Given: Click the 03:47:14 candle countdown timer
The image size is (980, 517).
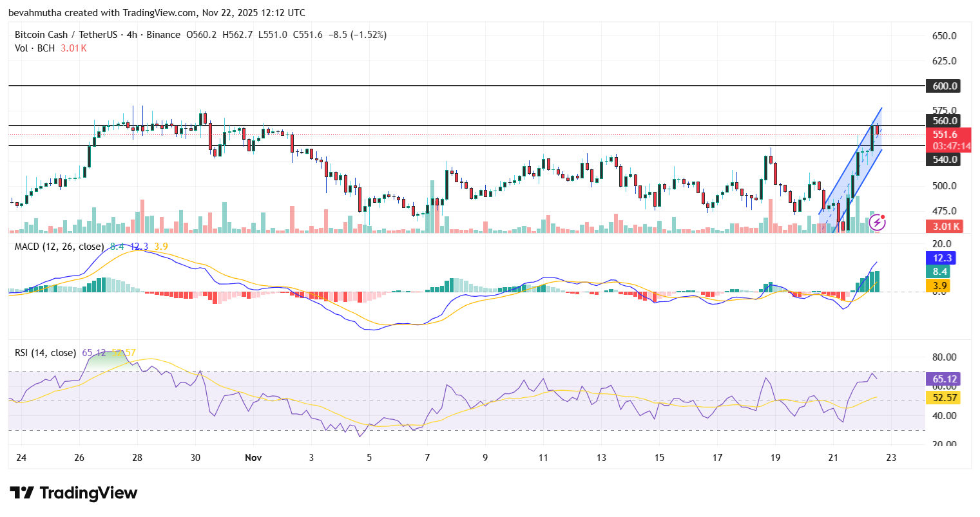Looking at the screenshot, I should click(948, 146).
